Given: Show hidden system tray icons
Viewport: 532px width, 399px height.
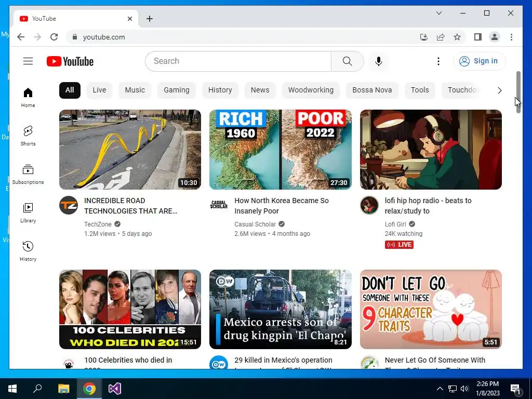Looking at the screenshot, I should click(x=440, y=389).
